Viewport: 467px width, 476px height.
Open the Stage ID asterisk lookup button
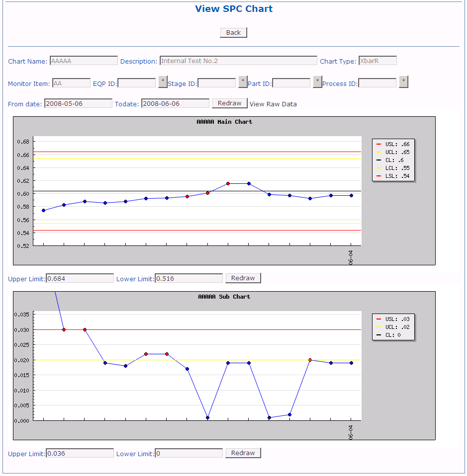pos(243,82)
